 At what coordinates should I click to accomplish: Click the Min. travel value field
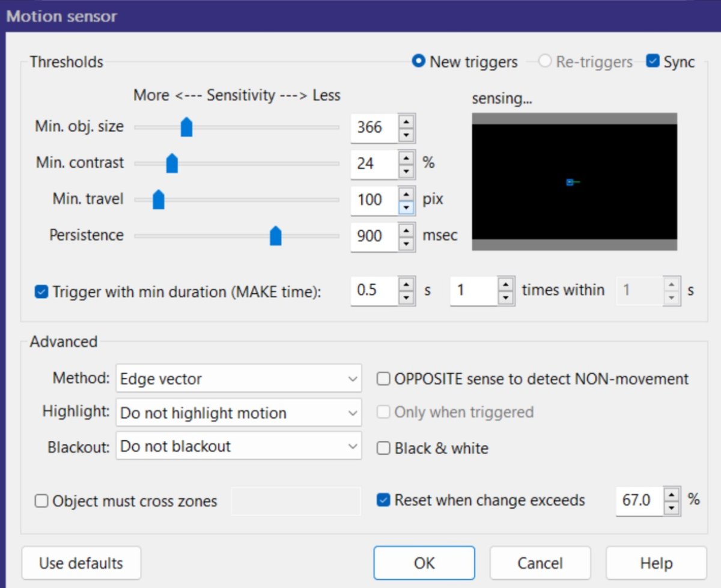point(375,201)
